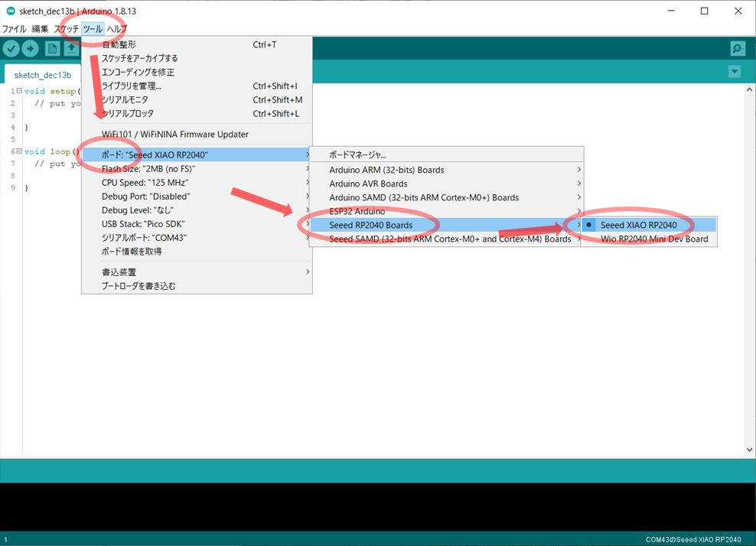Open シリアルモニタ from the menu

[197, 99]
